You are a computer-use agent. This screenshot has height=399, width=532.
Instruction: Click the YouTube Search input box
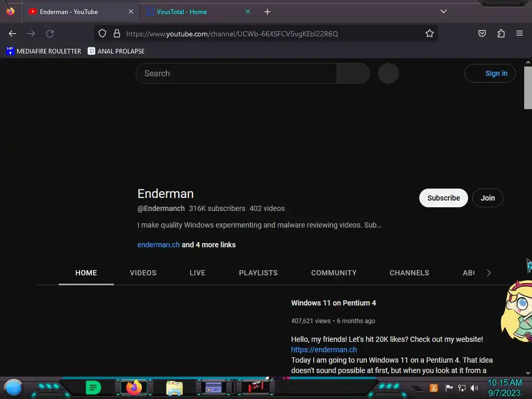[236, 73]
